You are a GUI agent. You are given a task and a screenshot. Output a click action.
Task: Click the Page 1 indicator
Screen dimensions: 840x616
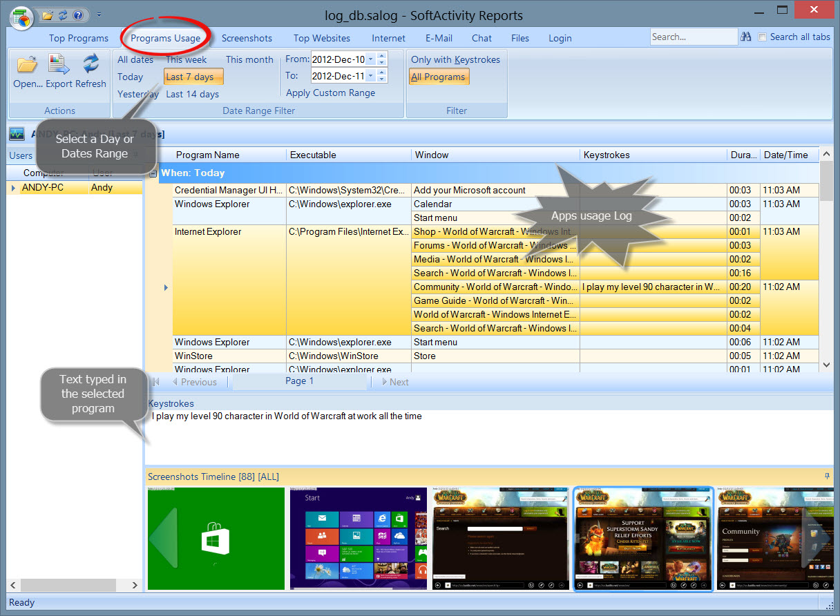[x=300, y=381]
